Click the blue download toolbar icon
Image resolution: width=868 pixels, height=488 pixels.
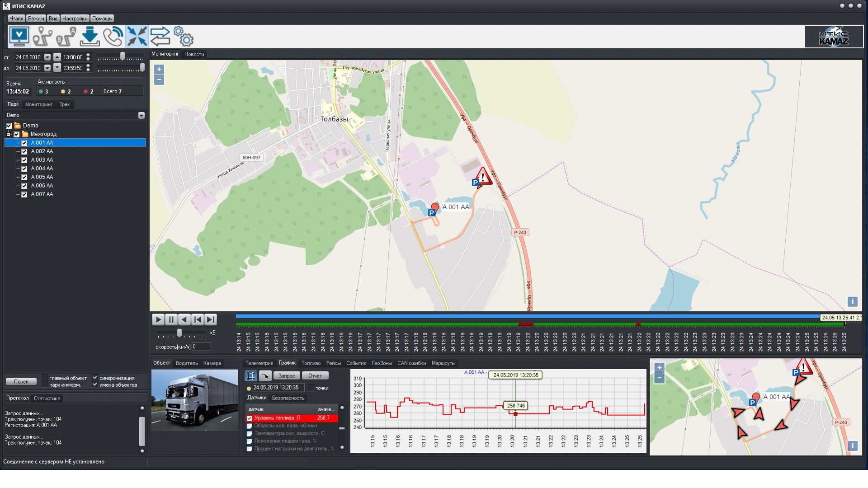coord(90,36)
